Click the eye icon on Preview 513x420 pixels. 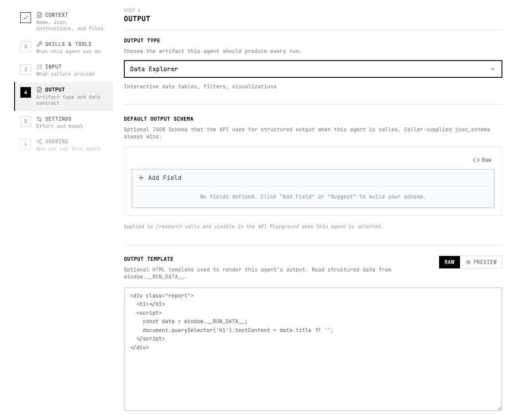[x=468, y=262]
